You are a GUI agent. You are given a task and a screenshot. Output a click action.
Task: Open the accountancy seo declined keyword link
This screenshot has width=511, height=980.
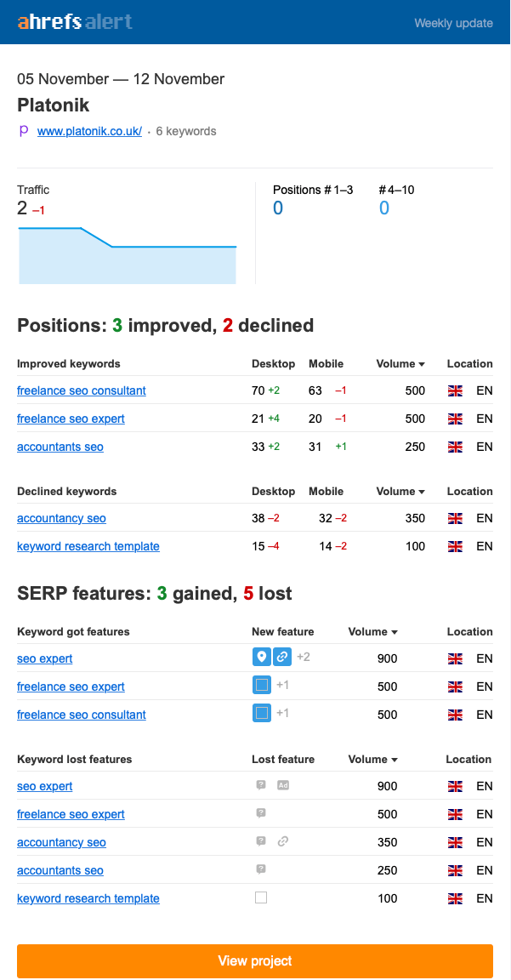pos(61,518)
